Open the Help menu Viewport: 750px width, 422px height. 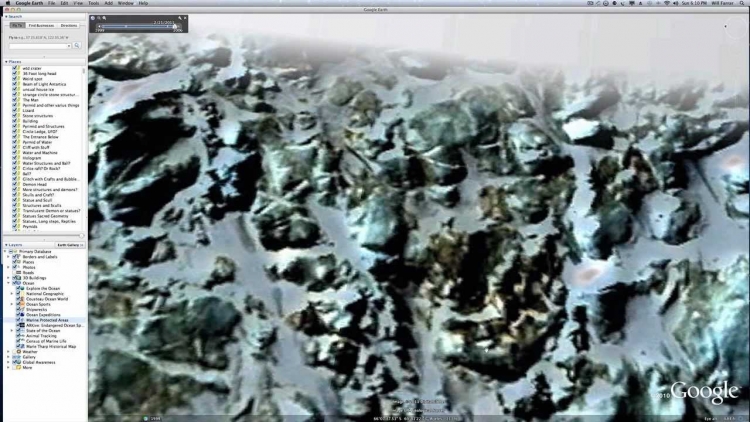(x=143, y=3)
